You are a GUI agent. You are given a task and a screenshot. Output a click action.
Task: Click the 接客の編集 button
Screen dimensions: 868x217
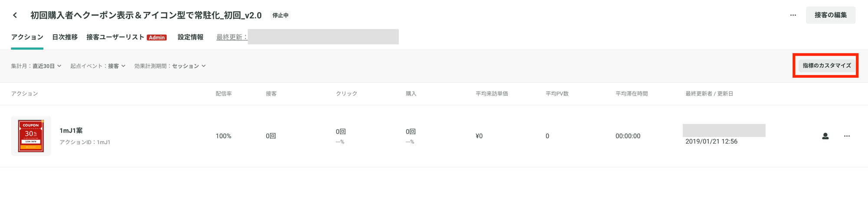831,15
